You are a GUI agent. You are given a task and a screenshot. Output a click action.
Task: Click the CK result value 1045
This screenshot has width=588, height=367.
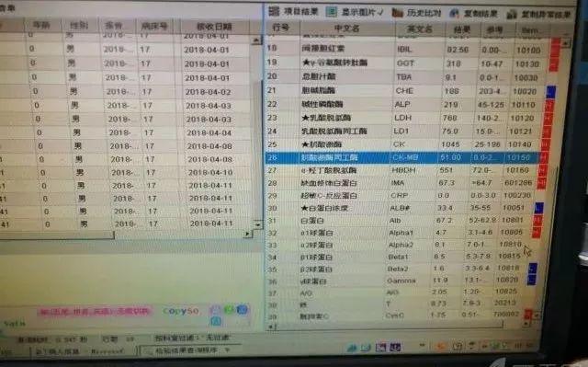coord(450,144)
